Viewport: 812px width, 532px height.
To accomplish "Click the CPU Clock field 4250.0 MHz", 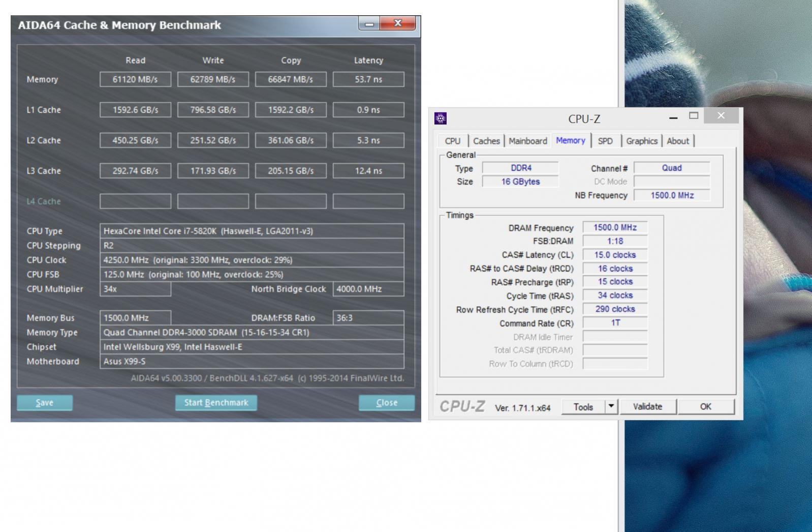I will click(x=252, y=260).
